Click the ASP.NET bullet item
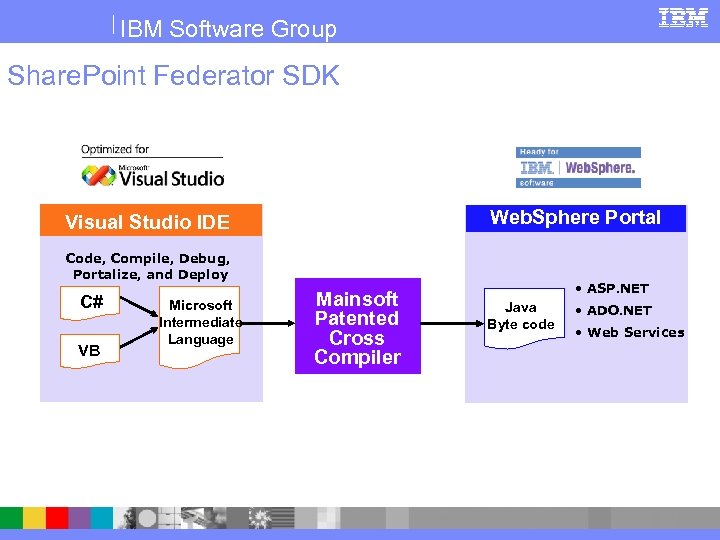Viewport: 720px width, 540px height. [613, 288]
